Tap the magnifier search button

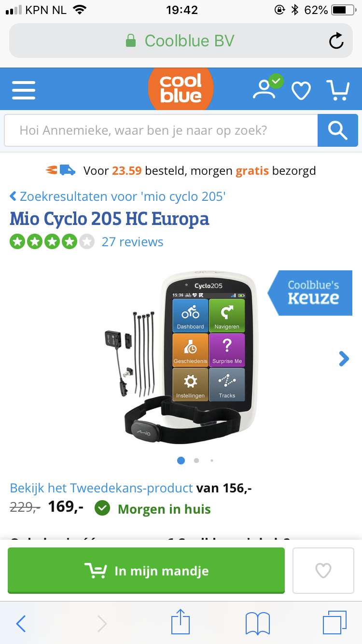pos(337,130)
